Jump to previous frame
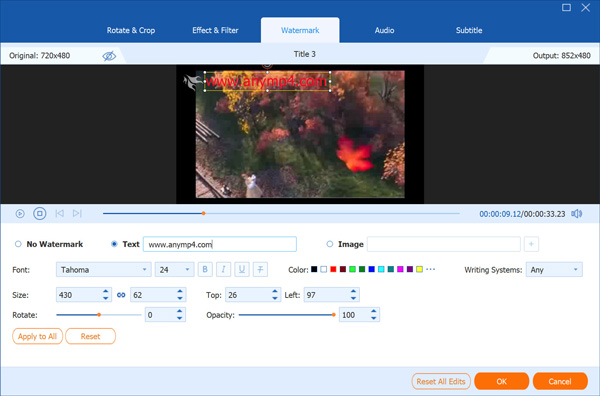The height and width of the screenshot is (396, 600). coord(59,213)
